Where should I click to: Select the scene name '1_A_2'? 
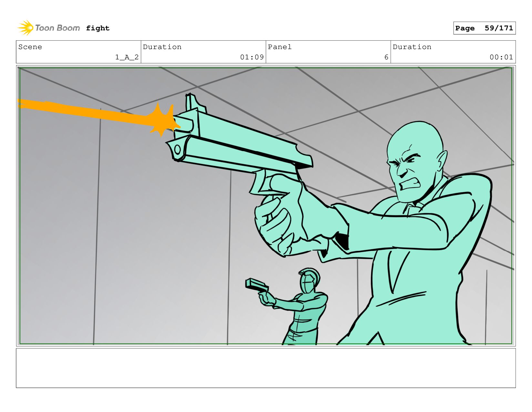127,57
